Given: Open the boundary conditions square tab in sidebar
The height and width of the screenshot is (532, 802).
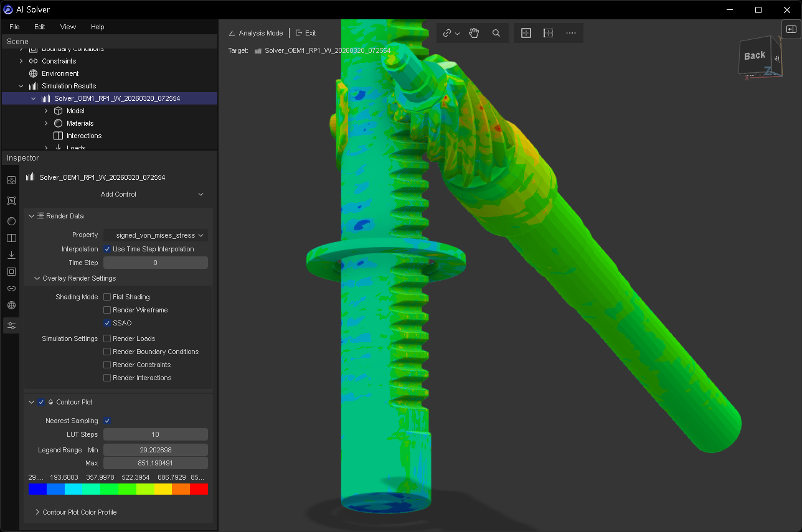Looking at the screenshot, I should (x=11, y=271).
